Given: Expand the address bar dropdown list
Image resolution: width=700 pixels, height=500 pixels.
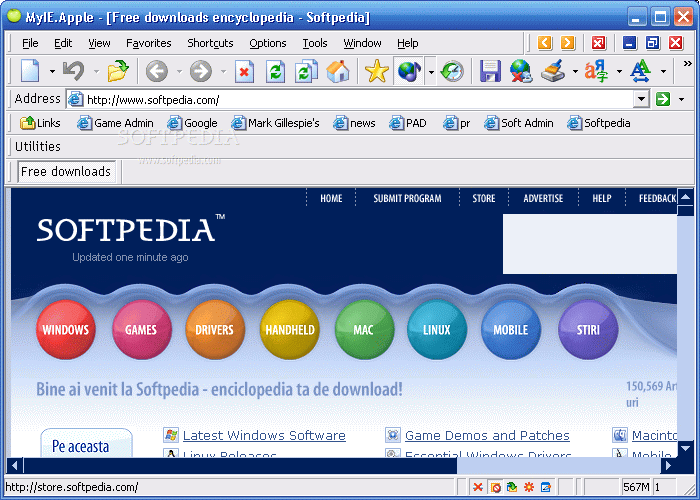Looking at the screenshot, I should (x=641, y=99).
